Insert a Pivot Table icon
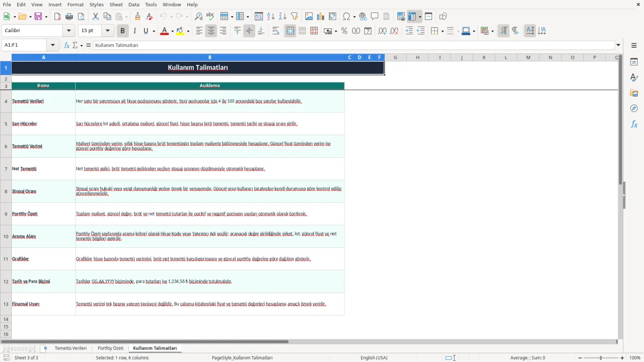Viewport: 644px width, 362px height. click(333, 17)
